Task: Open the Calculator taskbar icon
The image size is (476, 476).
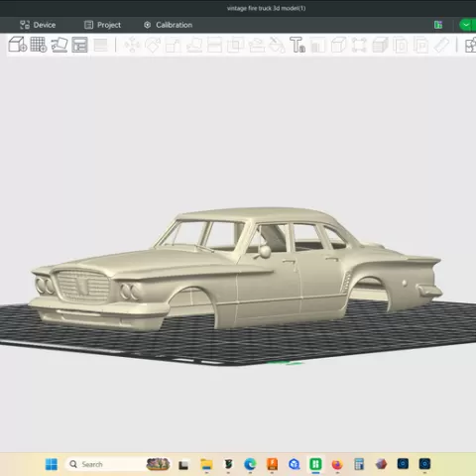Action: [x=359, y=464]
